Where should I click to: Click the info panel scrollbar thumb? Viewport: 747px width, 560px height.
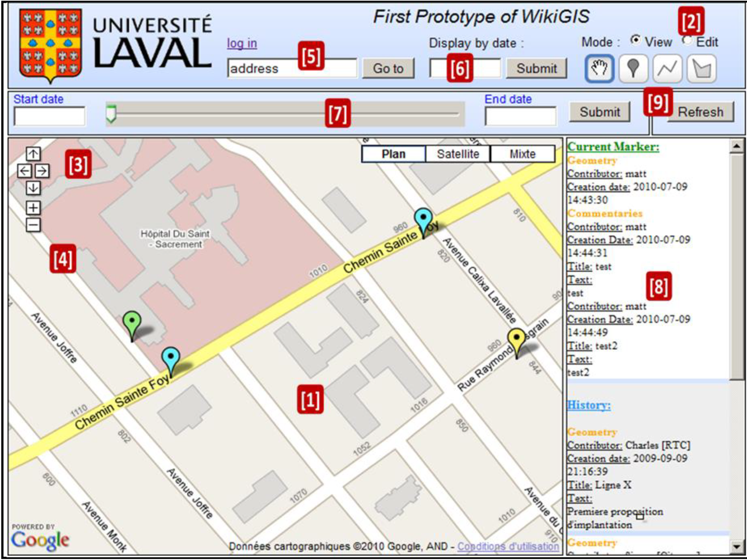(737, 266)
